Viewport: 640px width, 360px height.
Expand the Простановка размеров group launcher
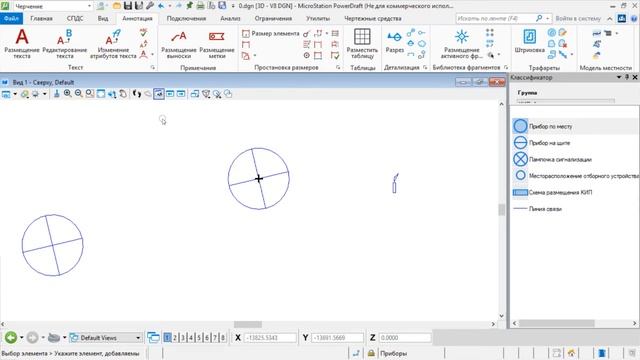click(338, 67)
